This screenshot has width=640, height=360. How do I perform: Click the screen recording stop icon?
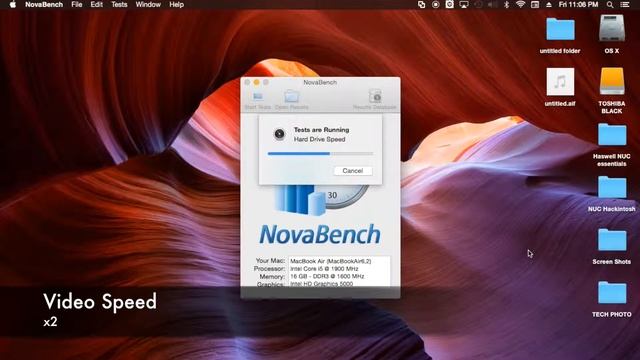pos(436,4)
